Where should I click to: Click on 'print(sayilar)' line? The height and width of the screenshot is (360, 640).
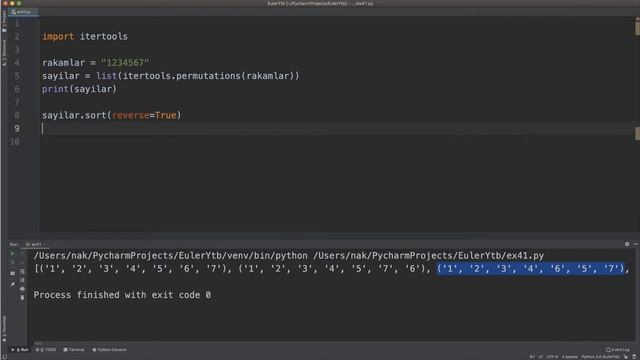(79, 89)
